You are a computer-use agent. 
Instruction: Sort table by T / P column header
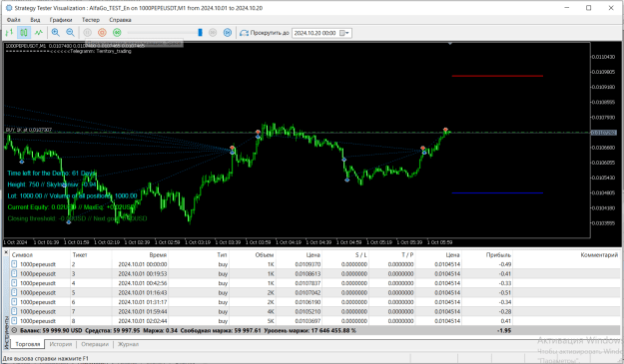[407, 254]
